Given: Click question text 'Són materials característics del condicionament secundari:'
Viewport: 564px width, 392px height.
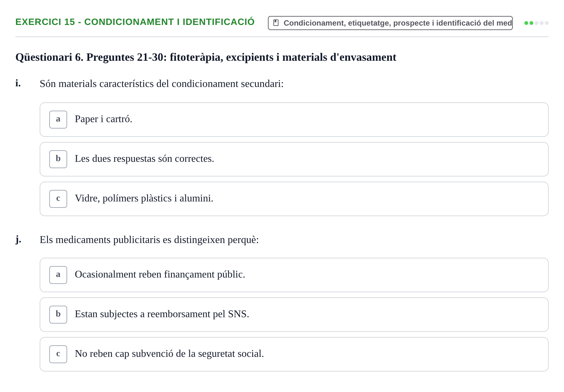Looking at the screenshot, I should [161, 84].
